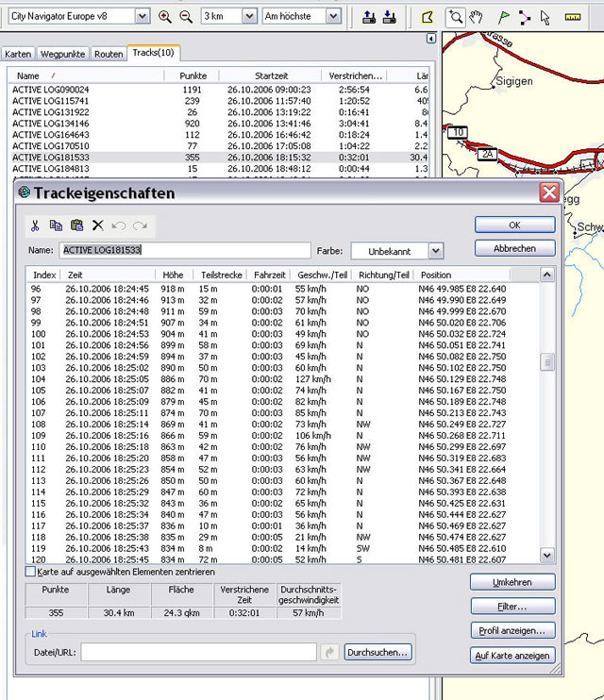Switch to the Karten tab
Image resolution: width=604 pixels, height=700 pixels.
pyautogui.click(x=18, y=54)
